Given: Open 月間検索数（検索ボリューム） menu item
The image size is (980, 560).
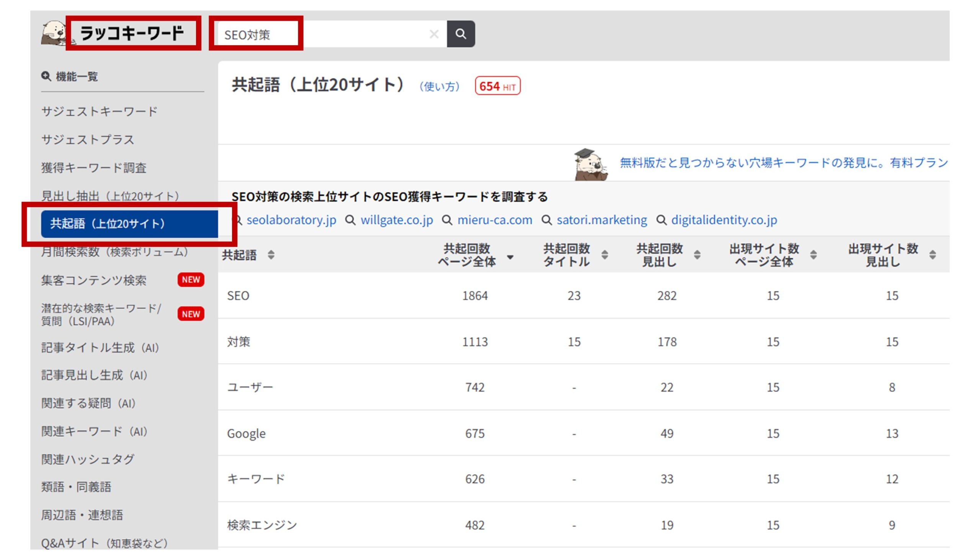Looking at the screenshot, I should [x=114, y=252].
